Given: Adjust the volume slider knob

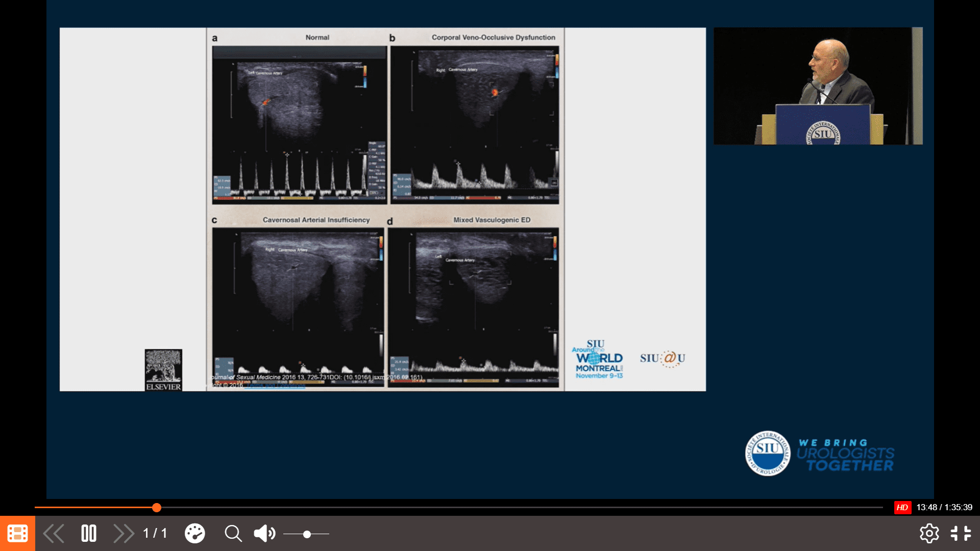Looking at the screenshot, I should click(x=307, y=534).
